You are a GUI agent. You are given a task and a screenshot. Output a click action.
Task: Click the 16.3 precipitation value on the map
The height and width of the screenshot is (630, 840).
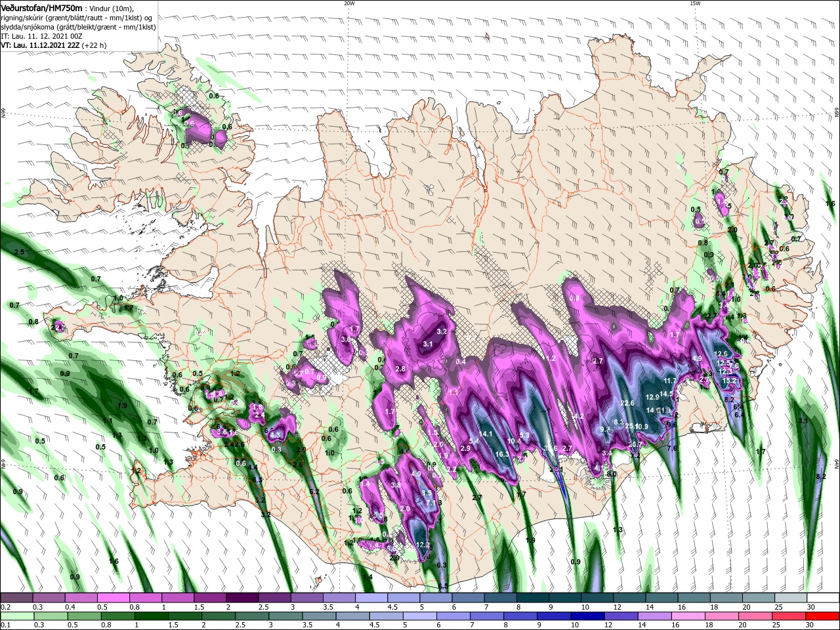[502, 454]
